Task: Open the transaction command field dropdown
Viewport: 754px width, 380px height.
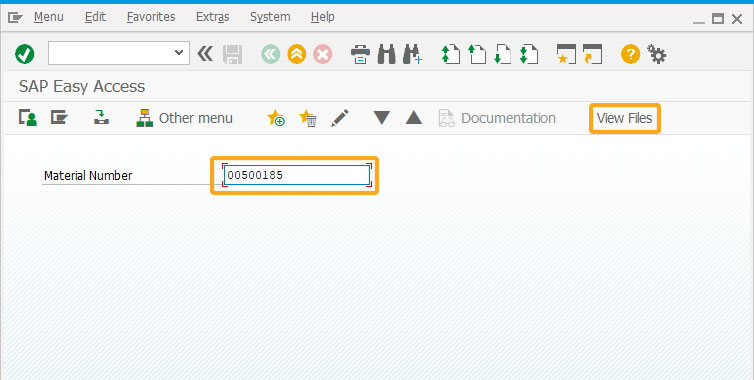Action: click(179, 52)
